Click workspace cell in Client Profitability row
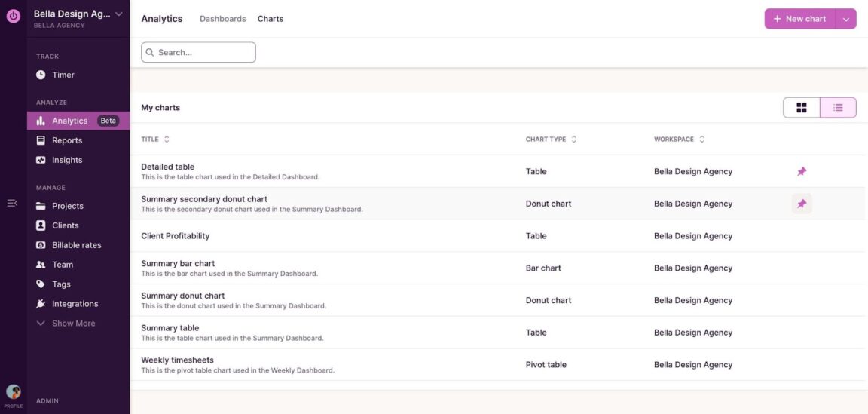The width and height of the screenshot is (868, 414). pyautogui.click(x=693, y=236)
